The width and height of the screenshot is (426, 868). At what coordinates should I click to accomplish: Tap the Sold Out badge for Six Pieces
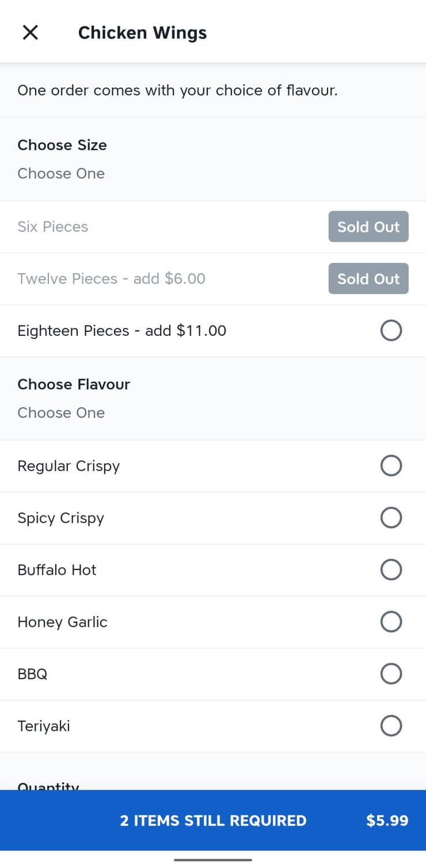point(368,227)
